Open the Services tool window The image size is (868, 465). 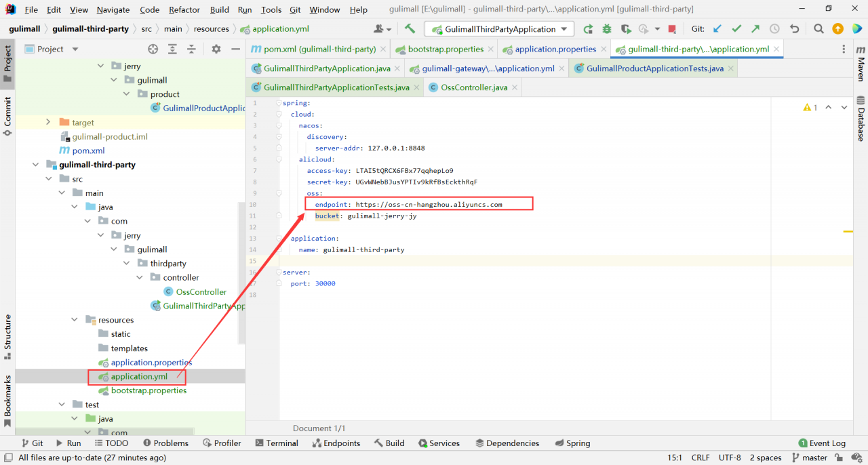(x=438, y=443)
